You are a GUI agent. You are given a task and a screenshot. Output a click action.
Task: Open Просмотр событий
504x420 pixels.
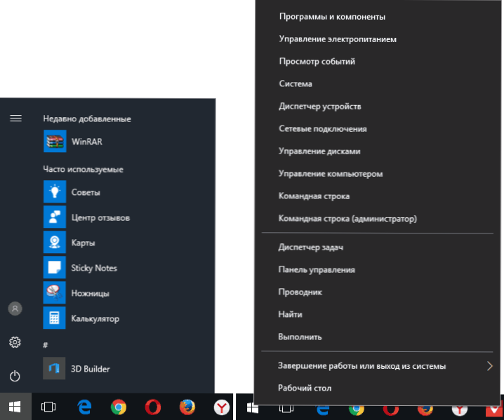317,61
